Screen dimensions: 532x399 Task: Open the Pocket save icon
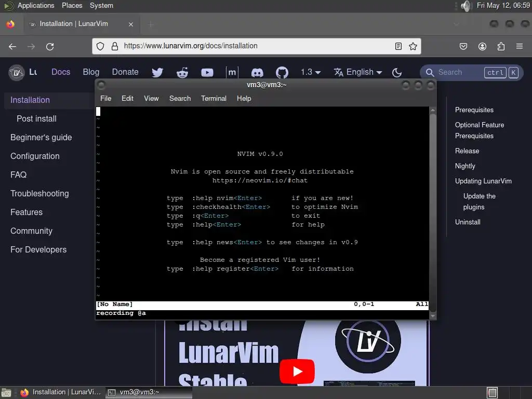point(463,46)
